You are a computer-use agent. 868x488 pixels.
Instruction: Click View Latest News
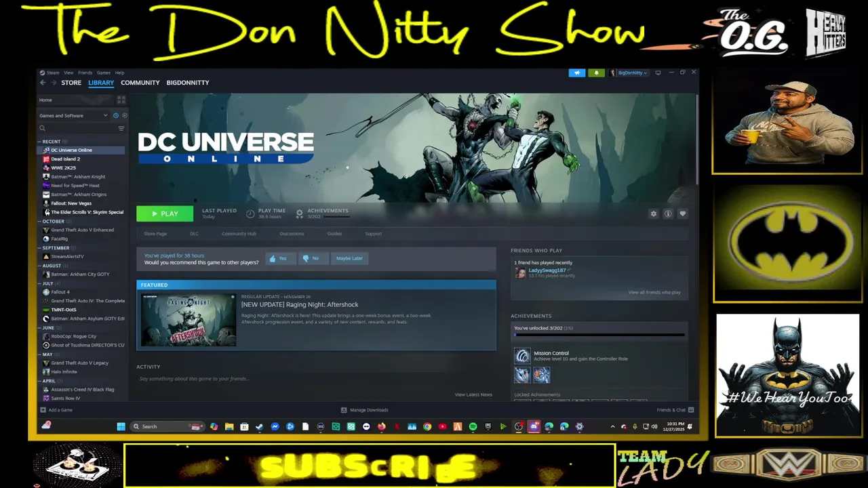tap(473, 394)
